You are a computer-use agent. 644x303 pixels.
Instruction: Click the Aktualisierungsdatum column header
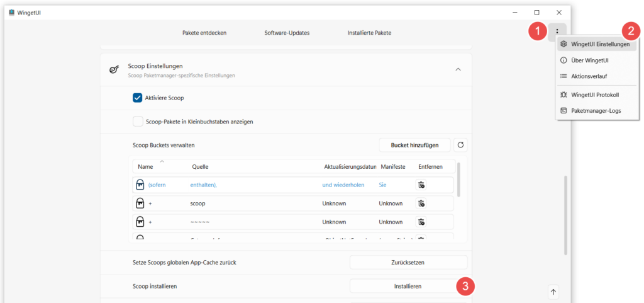pyautogui.click(x=350, y=167)
